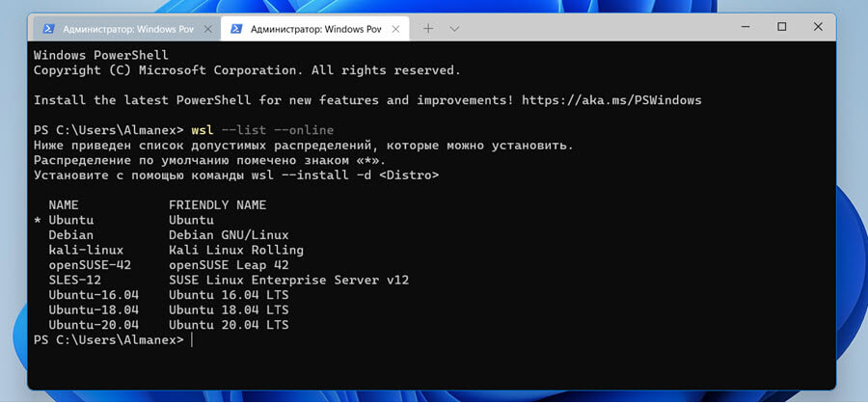The width and height of the screenshot is (868, 403).
Task: Click the Copyright Microsoft Corporation line
Action: (248, 70)
